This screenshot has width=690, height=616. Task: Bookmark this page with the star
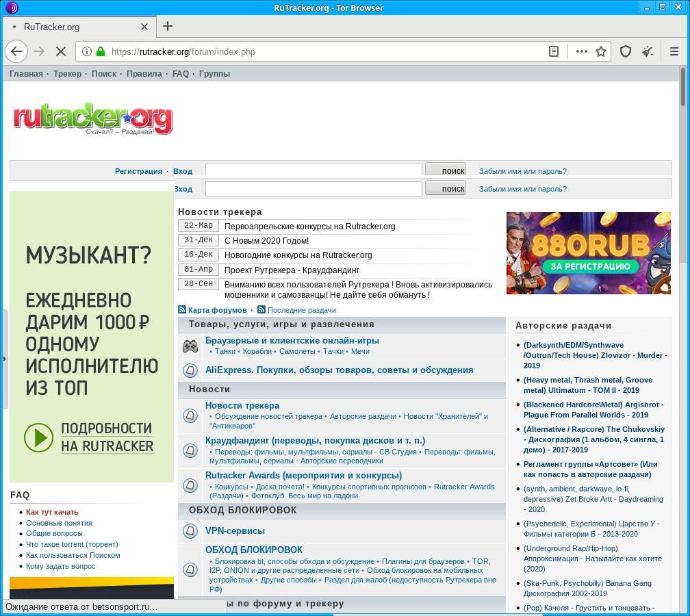pyautogui.click(x=601, y=51)
